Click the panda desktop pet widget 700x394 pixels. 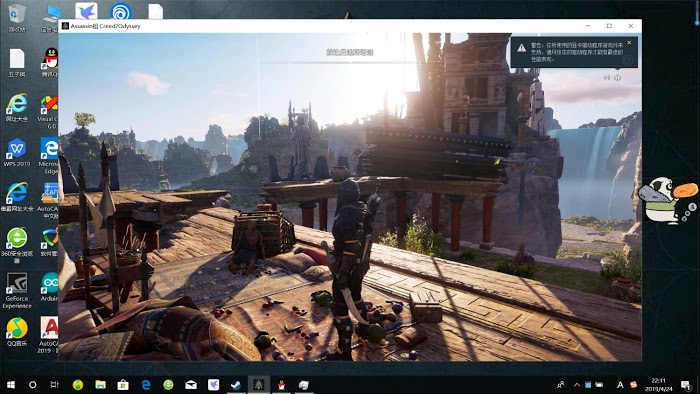(667, 200)
